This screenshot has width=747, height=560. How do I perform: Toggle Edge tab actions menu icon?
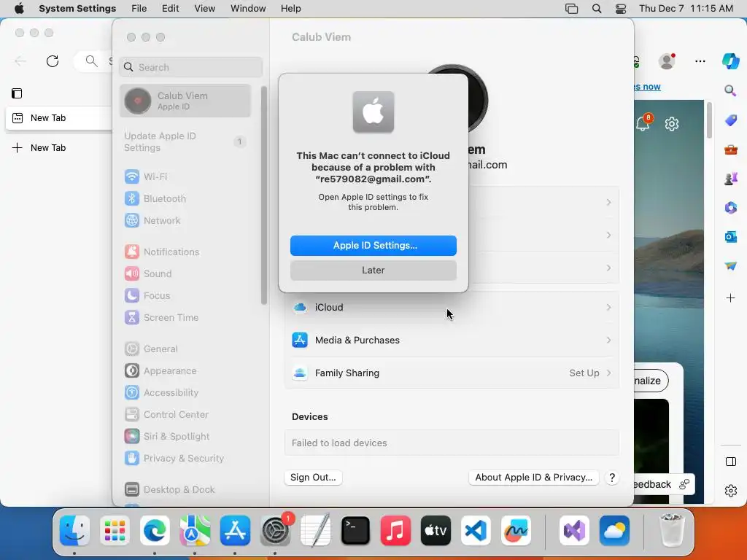17,93
